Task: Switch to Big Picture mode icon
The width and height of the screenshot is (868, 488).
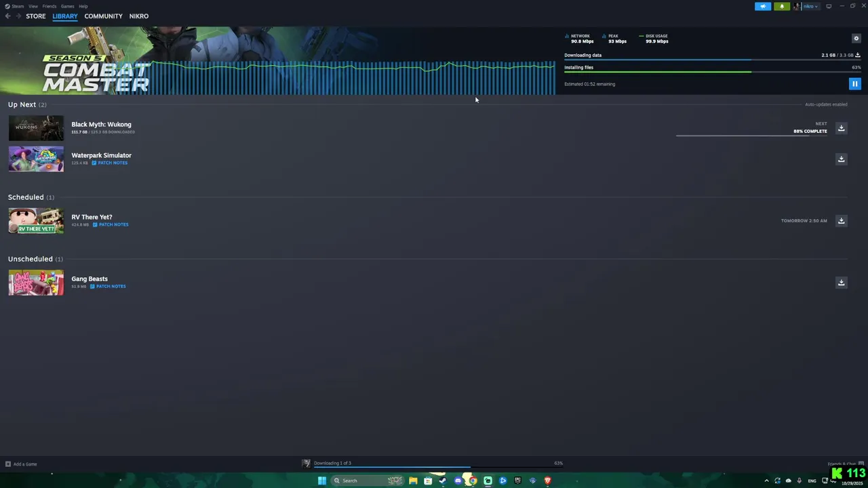Action: pyautogui.click(x=829, y=6)
